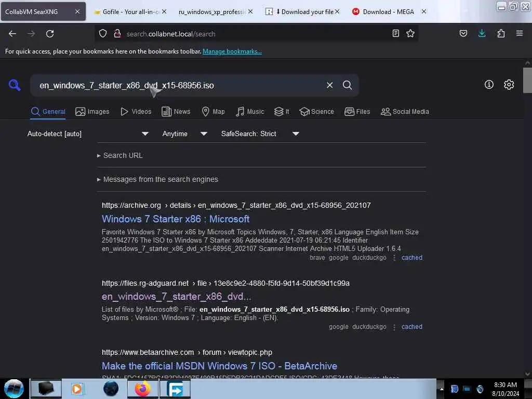Viewport: 532px width, 399px height.
Task: Click the browser address bar
Action: tap(256, 34)
